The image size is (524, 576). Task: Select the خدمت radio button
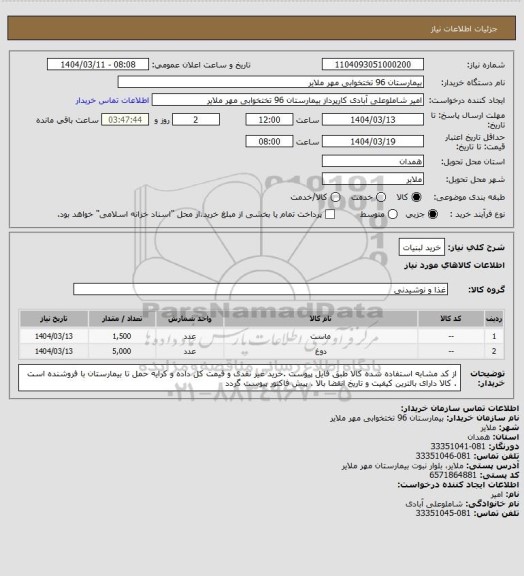[381, 197]
